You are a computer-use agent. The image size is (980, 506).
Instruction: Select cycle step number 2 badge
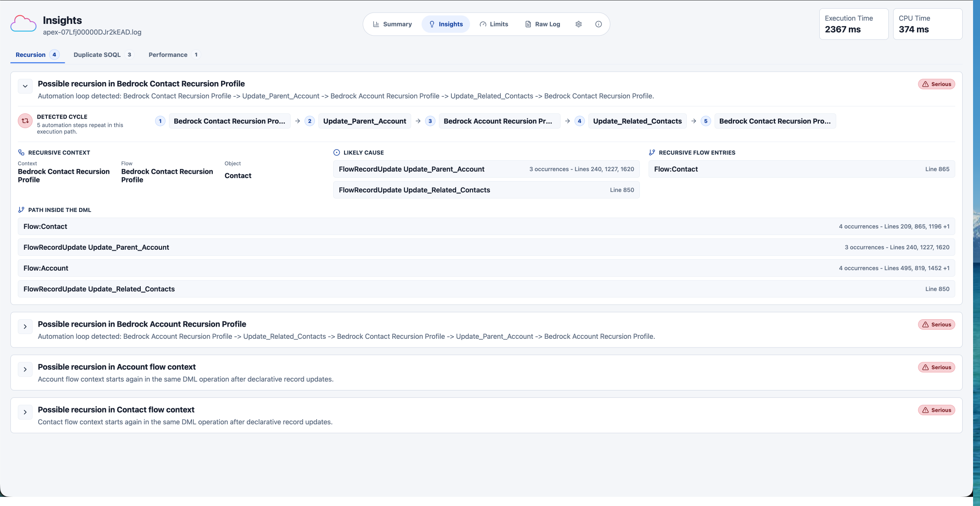point(310,121)
